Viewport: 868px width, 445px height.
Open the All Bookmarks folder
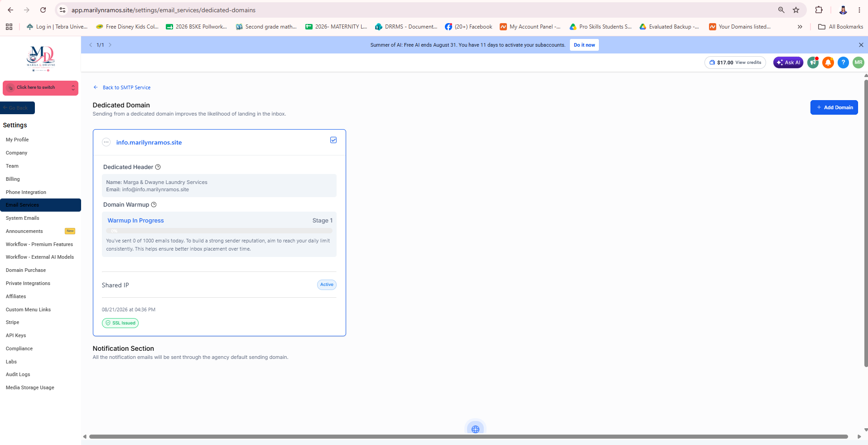point(840,27)
